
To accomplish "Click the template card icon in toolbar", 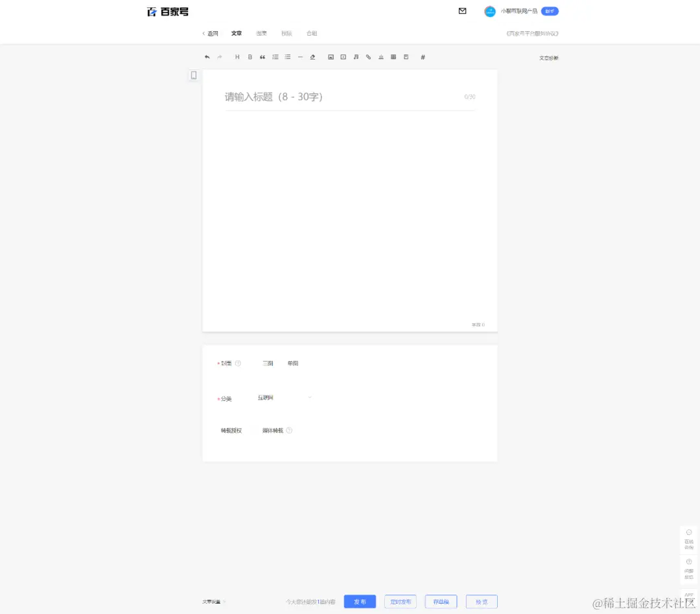I will coord(406,57).
